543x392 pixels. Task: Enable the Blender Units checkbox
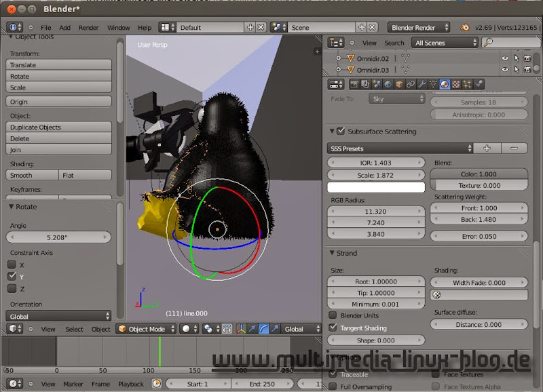333,315
